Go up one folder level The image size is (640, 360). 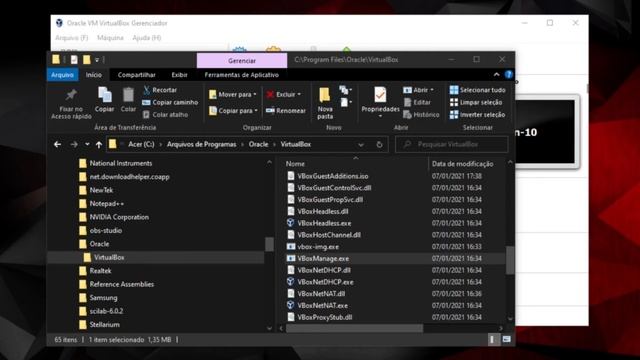pos(99,144)
